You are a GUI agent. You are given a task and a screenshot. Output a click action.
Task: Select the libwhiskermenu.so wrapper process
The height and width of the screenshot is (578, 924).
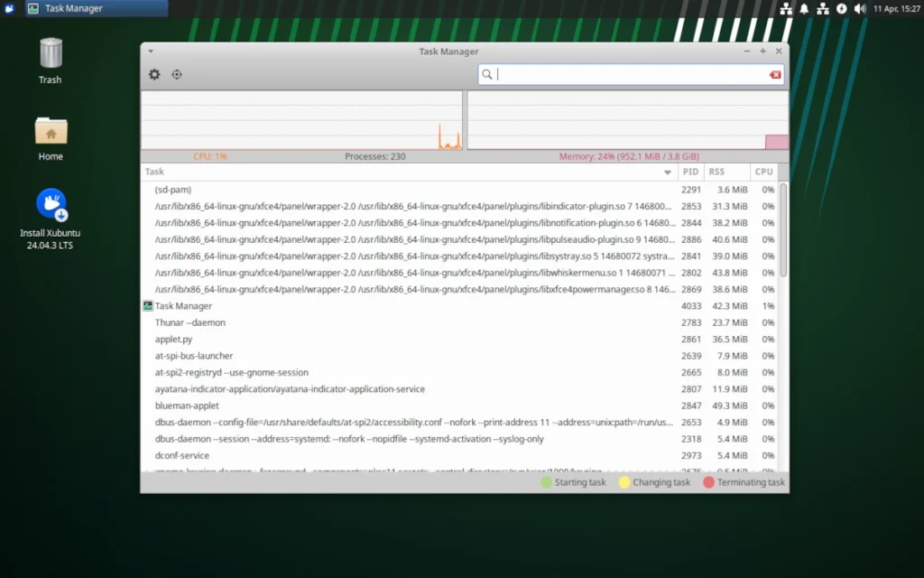459,273
